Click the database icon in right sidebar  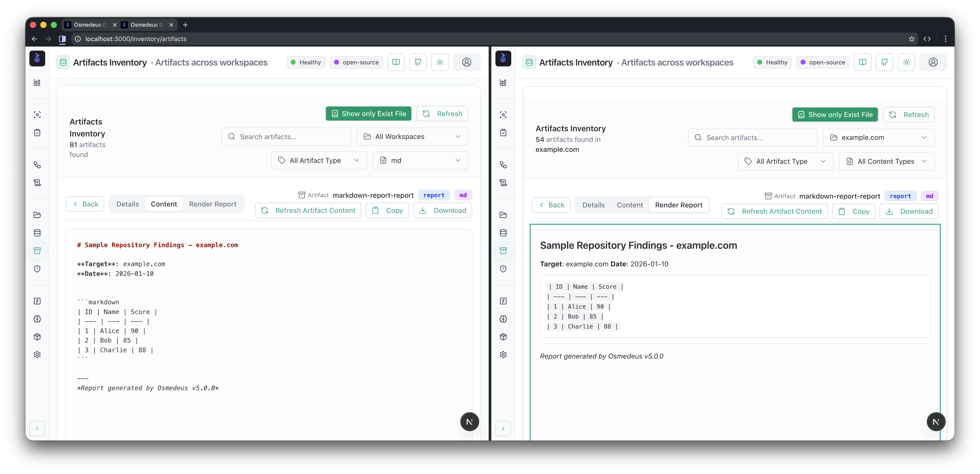[x=503, y=233]
